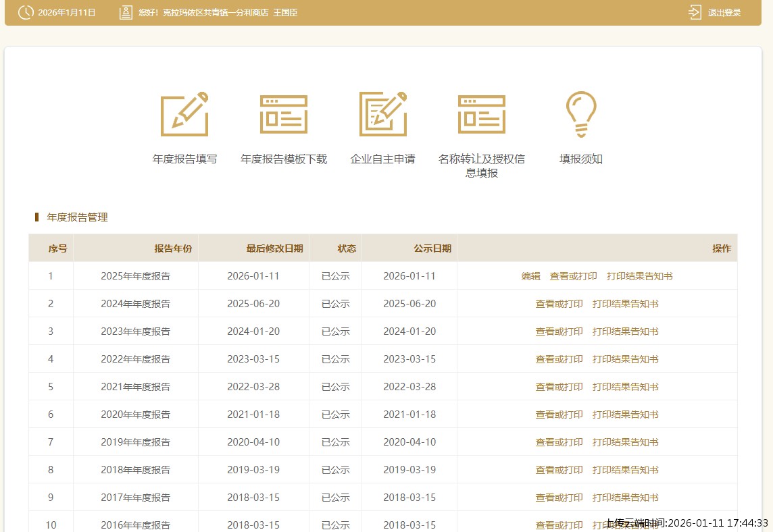Print result notice for 2019 report
Image resolution: width=773 pixels, height=532 pixels.
[x=625, y=442]
